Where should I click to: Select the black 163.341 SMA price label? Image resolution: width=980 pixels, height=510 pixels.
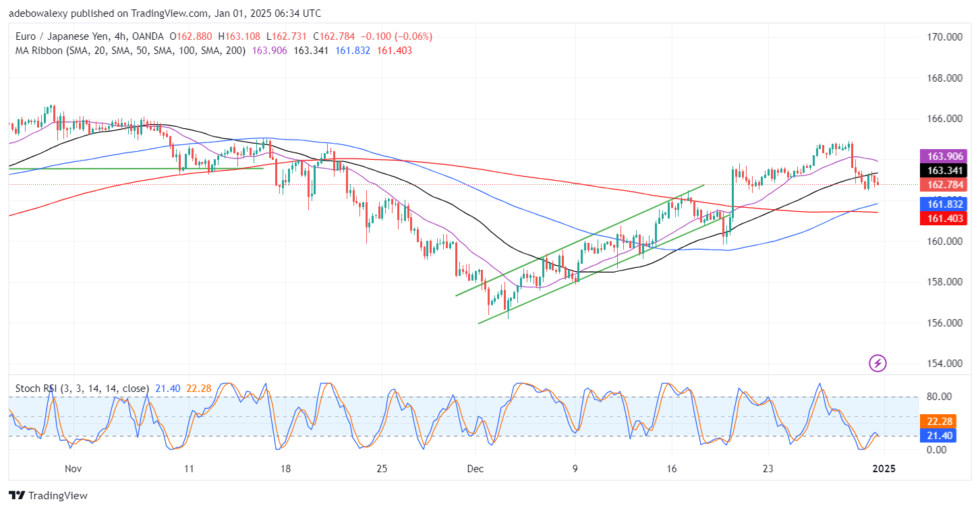point(943,171)
